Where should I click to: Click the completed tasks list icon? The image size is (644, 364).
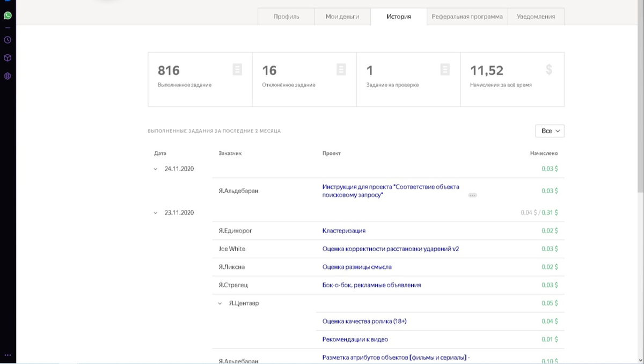[x=237, y=69]
